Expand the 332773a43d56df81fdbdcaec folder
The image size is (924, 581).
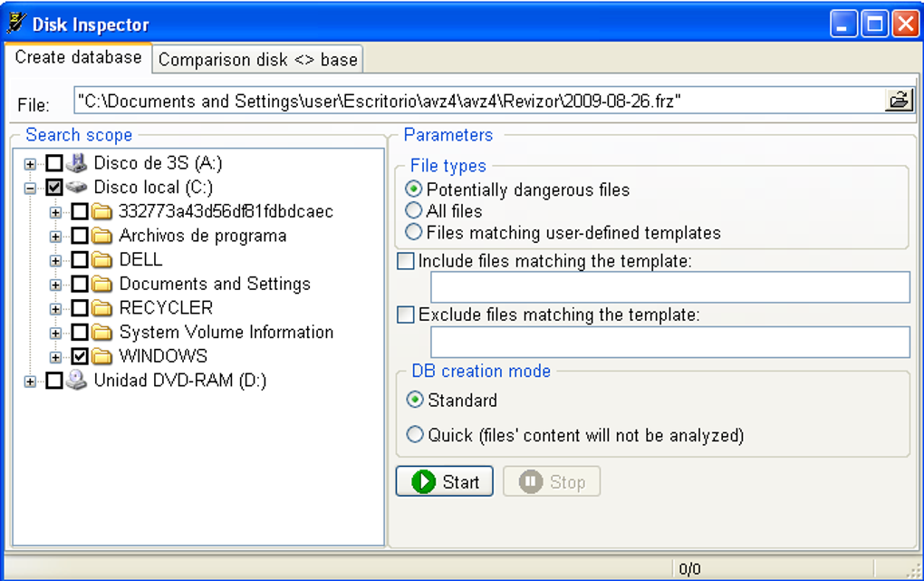[55, 212]
